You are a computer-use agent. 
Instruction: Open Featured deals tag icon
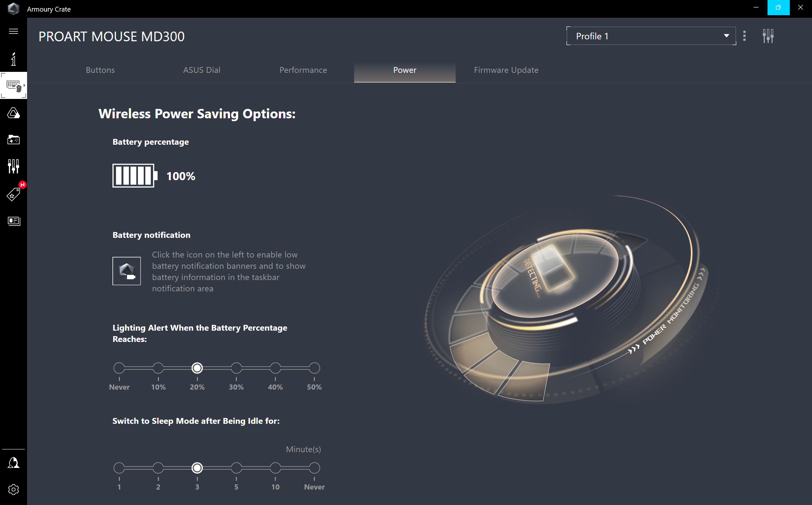click(x=13, y=194)
